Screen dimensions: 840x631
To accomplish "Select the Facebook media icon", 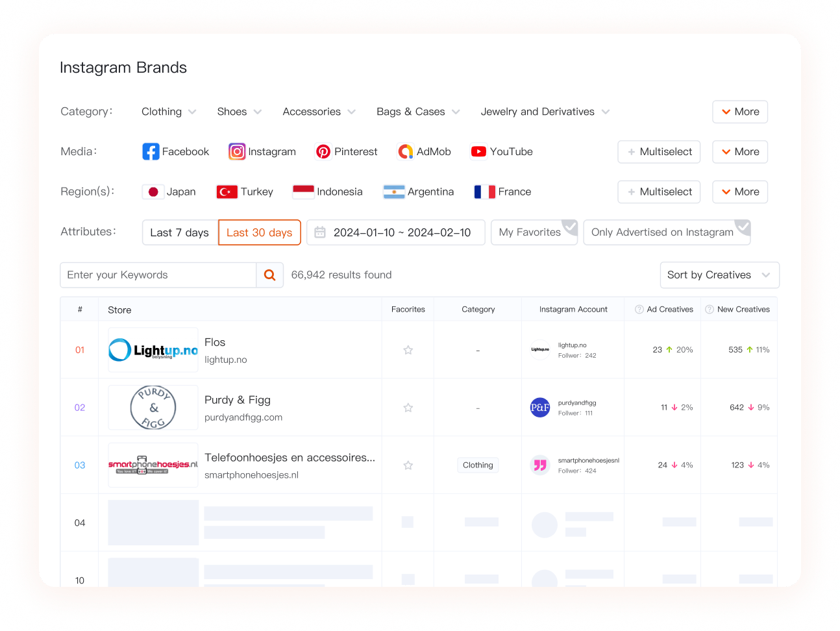I will click(x=151, y=152).
